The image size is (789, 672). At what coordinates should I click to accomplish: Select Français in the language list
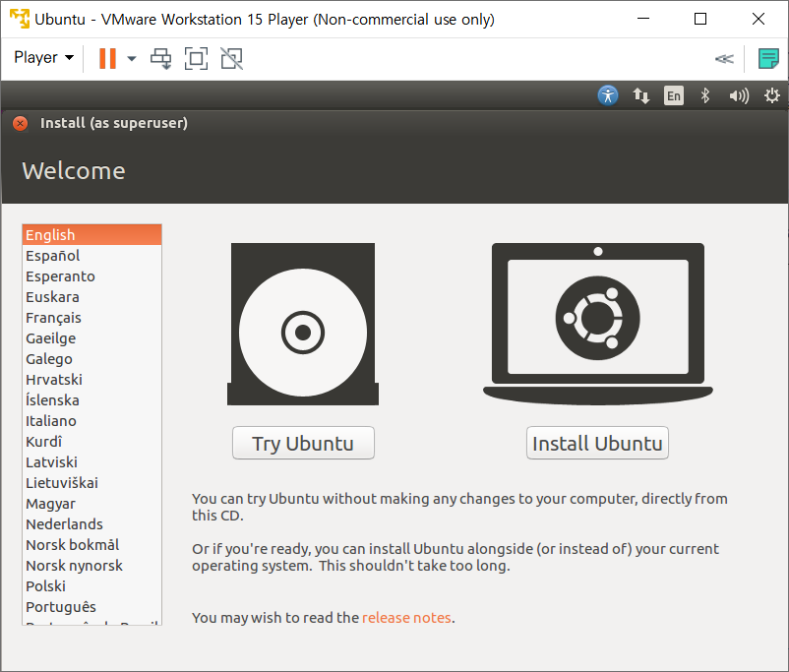(91, 318)
